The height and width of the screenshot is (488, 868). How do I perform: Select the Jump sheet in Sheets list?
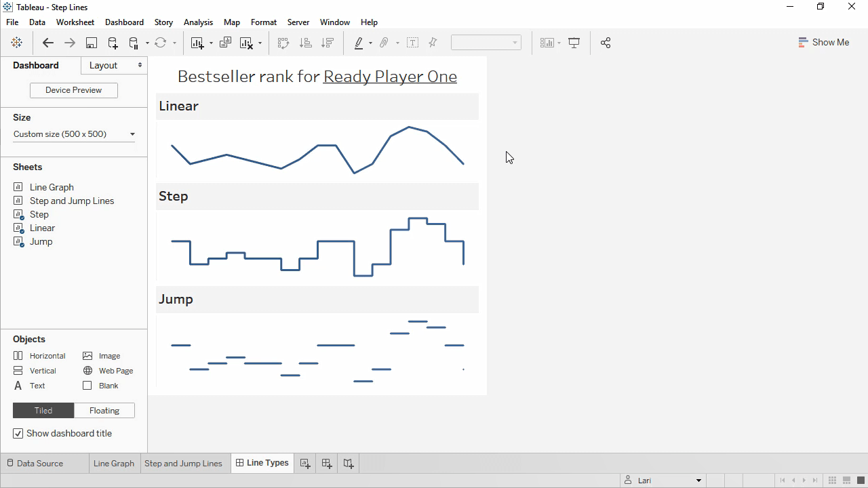pos(41,241)
